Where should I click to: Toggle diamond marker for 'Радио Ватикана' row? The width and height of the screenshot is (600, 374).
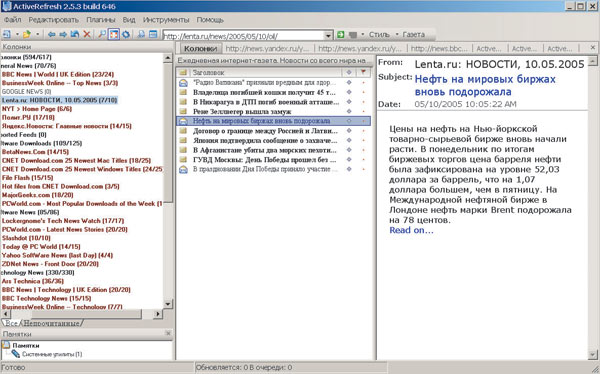[x=349, y=82]
